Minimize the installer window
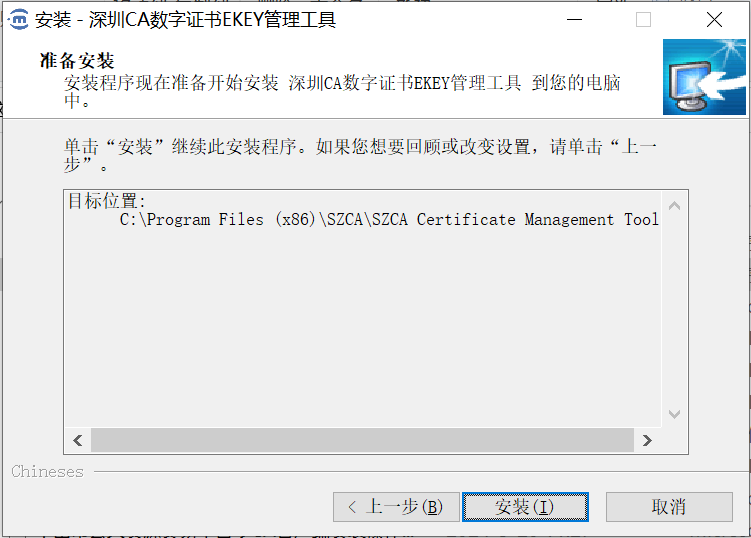The image size is (751, 538). [x=573, y=20]
